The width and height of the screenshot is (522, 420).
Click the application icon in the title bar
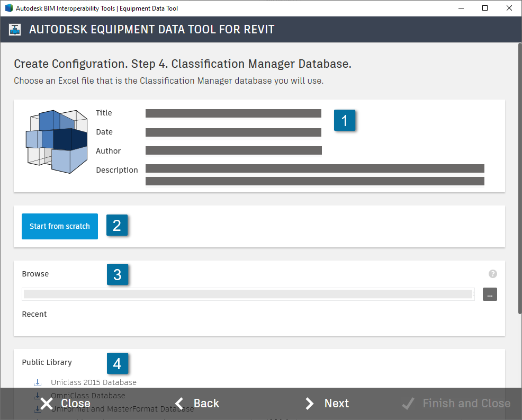[7, 8]
